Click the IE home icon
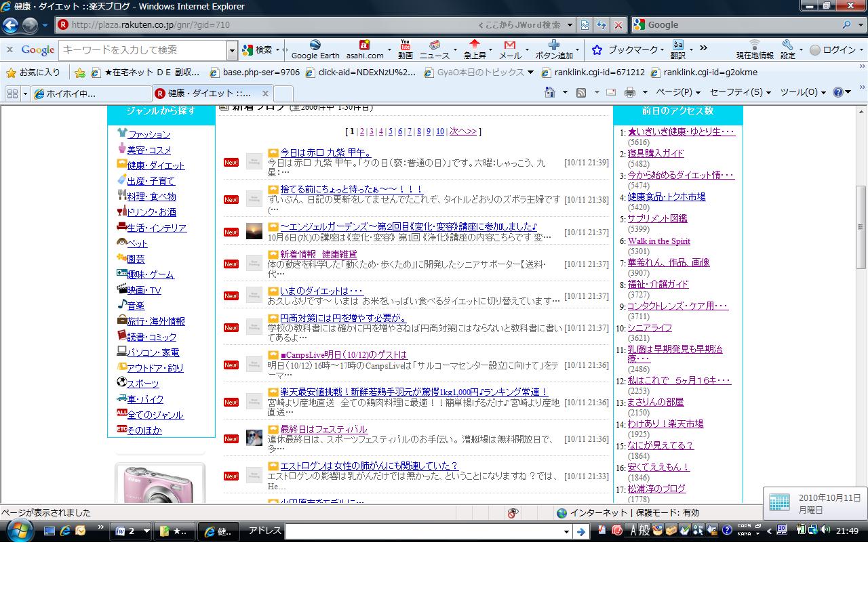Screen dimensions: 868x614 (x=550, y=92)
